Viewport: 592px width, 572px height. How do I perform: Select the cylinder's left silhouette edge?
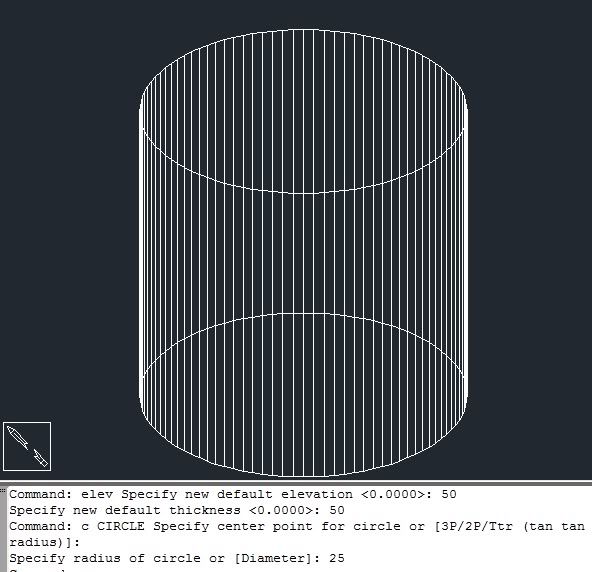140,253
